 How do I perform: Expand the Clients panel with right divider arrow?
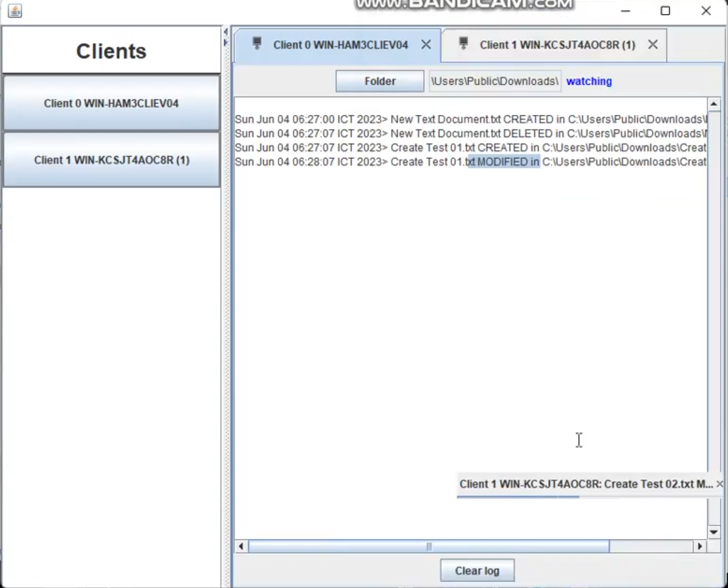(x=226, y=43)
